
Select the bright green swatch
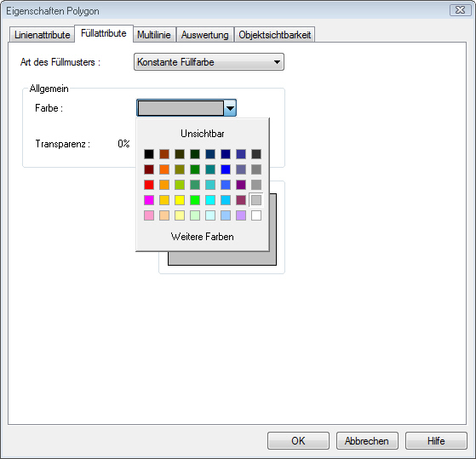click(195, 200)
